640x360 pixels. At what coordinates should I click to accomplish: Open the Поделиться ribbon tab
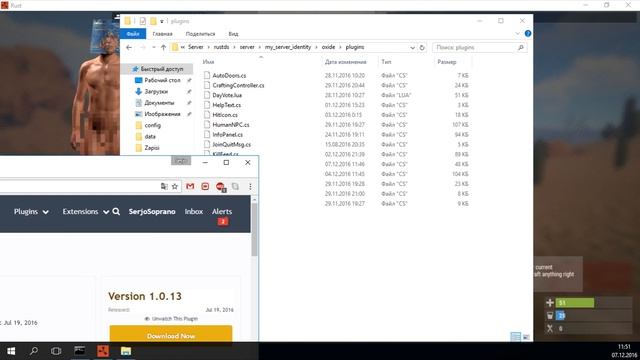pyautogui.click(x=200, y=34)
